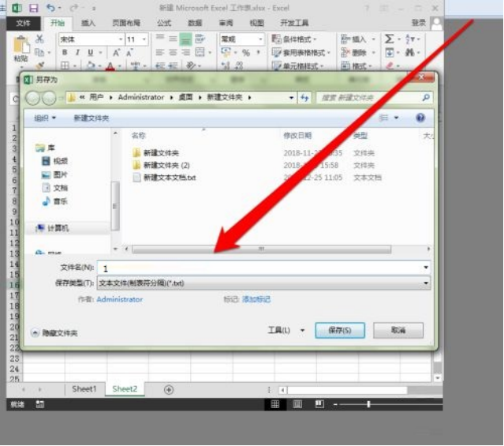Click the 修改日期 column header

[297, 136]
